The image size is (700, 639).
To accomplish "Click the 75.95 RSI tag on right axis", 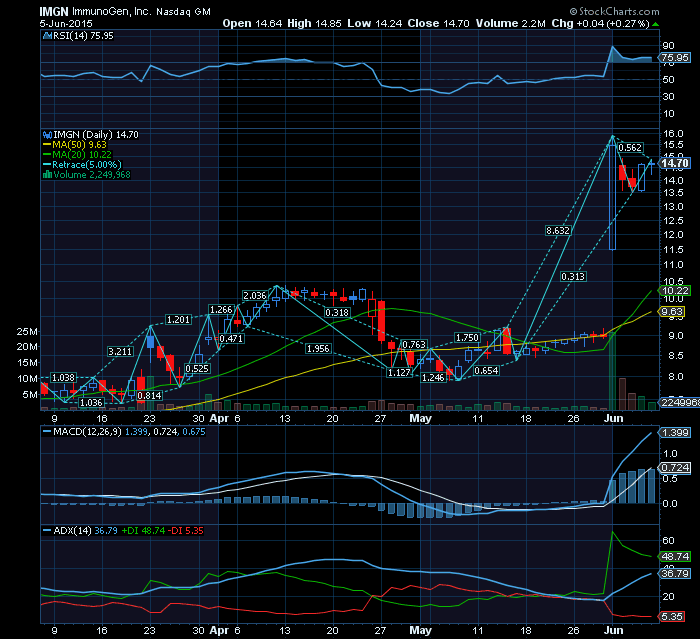I will 675,58.
